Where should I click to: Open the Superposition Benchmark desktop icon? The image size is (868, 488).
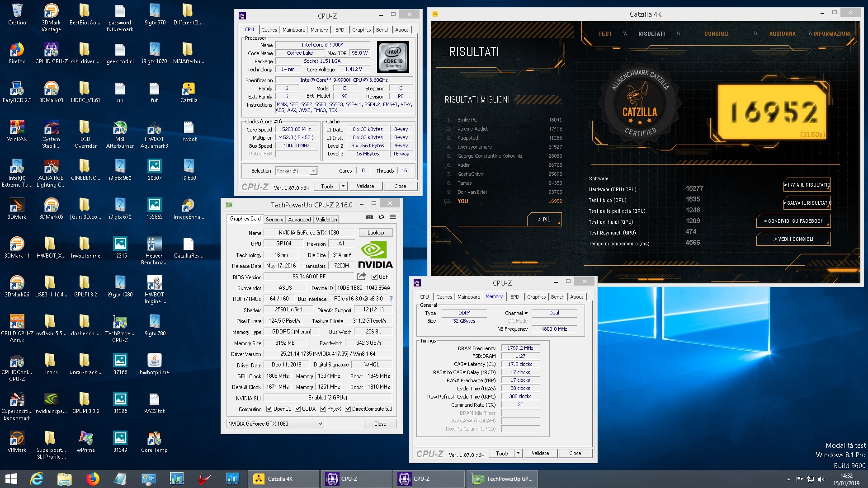point(17,407)
